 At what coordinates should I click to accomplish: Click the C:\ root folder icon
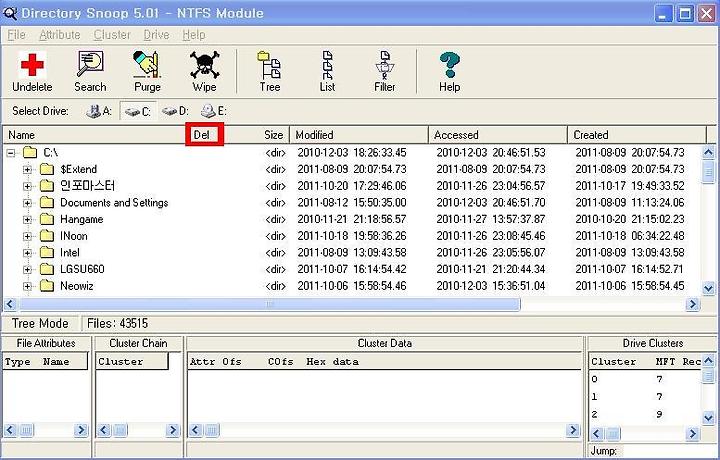point(30,152)
